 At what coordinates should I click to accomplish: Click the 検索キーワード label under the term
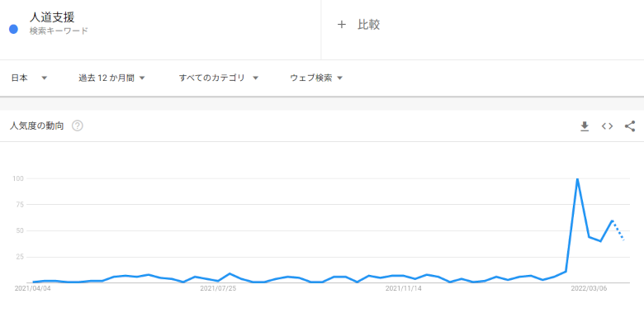point(59,31)
